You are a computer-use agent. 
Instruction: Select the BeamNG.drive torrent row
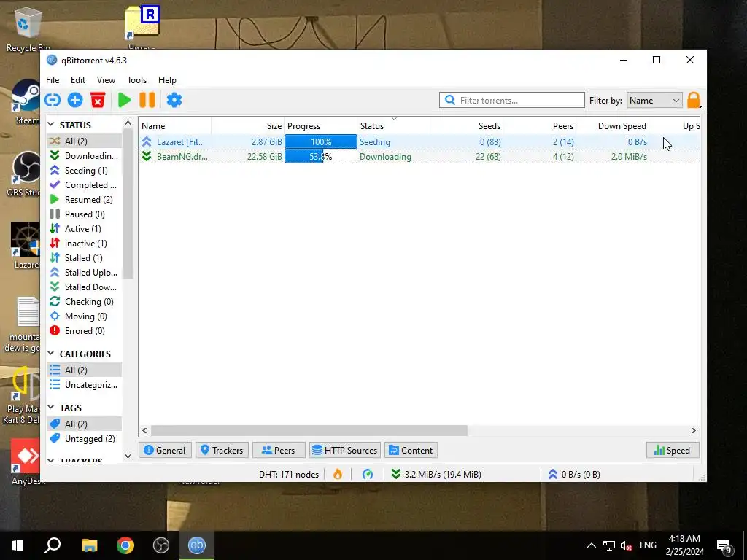pyautogui.click(x=419, y=156)
